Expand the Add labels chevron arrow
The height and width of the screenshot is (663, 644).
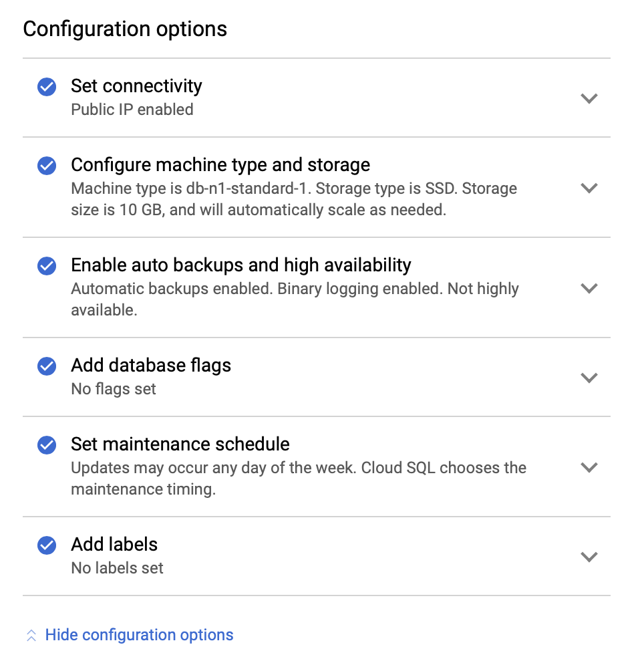(589, 557)
